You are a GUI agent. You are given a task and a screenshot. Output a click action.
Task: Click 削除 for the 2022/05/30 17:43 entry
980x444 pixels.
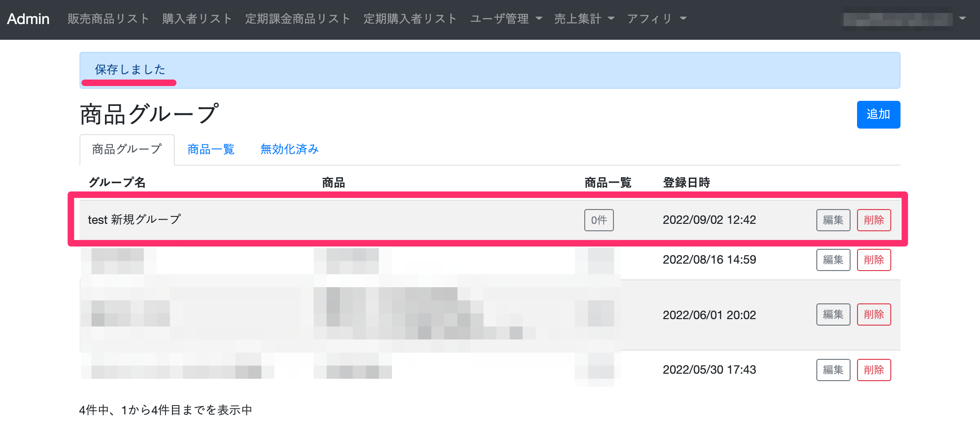[874, 370]
